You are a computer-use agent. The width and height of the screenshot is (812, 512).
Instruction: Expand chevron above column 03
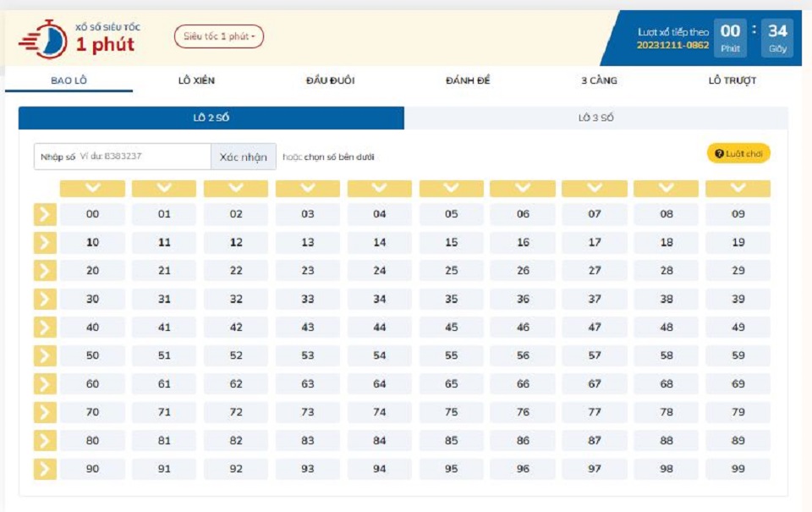(x=308, y=188)
